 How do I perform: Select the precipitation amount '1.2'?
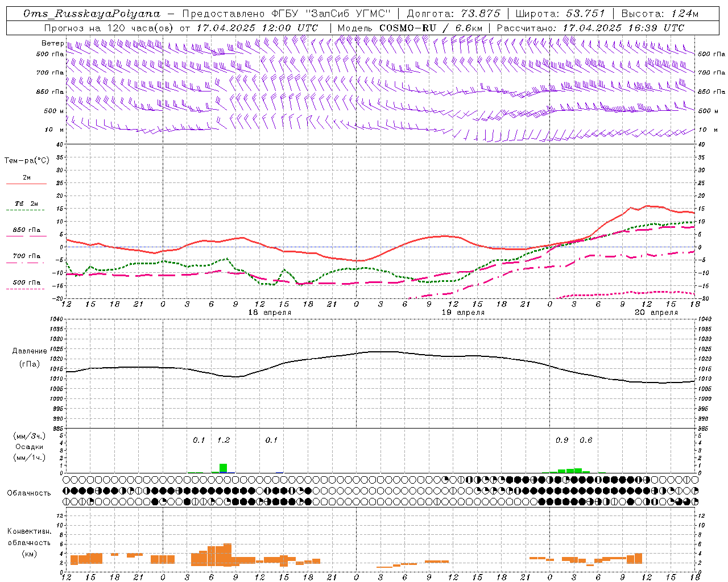pos(224,440)
